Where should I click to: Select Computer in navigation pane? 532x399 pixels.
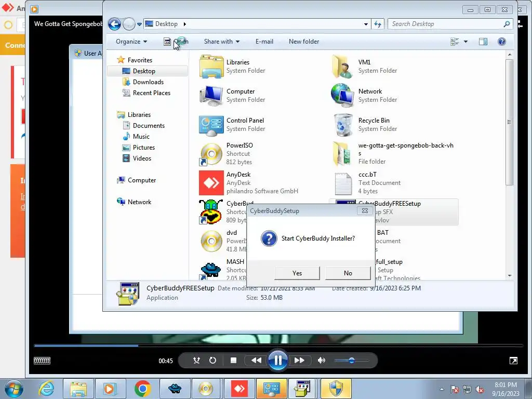tap(142, 180)
